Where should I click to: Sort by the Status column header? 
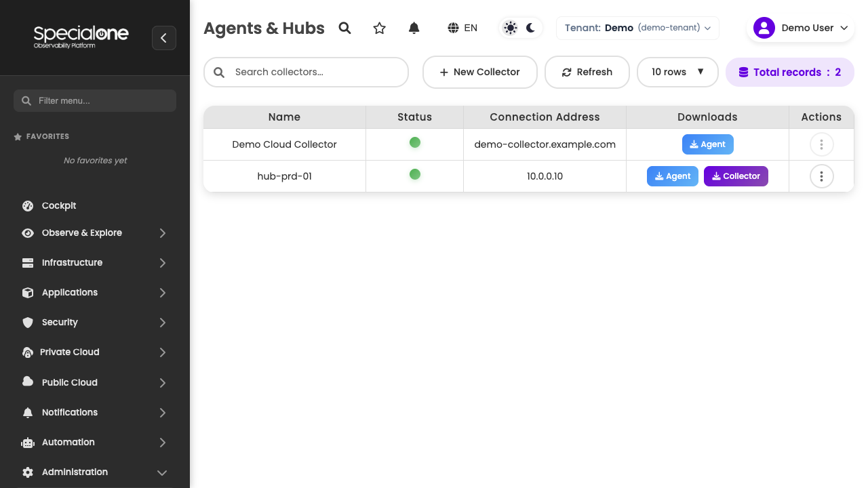click(x=415, y=117)
